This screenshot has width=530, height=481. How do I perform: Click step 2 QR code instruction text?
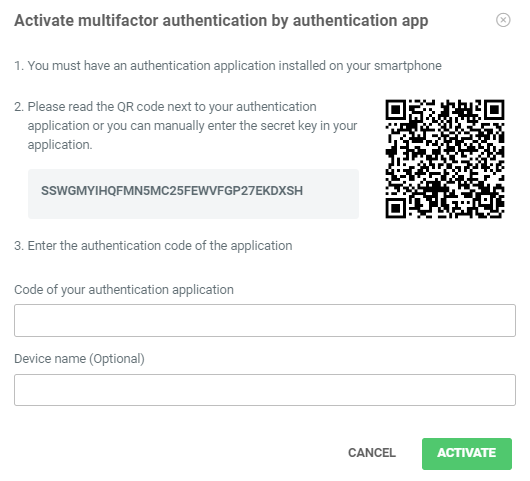(186, 125)
